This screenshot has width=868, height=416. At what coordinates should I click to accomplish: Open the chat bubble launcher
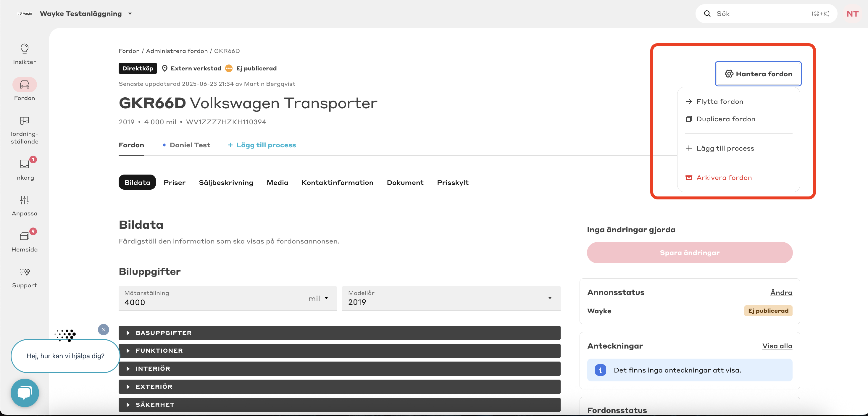[25, 393]
